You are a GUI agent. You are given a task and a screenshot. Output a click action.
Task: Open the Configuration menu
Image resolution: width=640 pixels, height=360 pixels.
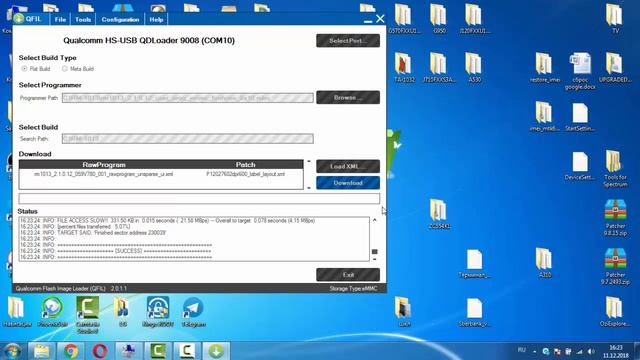[x=120, y=19]
